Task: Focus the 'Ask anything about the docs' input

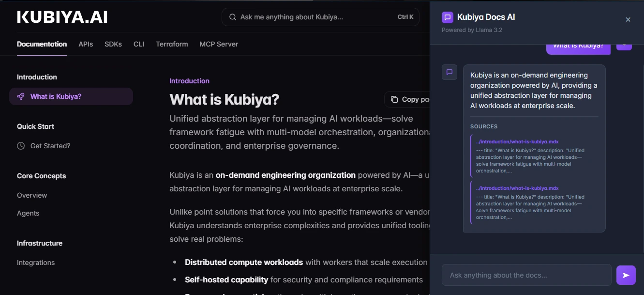Action: [x=526, y=275]
